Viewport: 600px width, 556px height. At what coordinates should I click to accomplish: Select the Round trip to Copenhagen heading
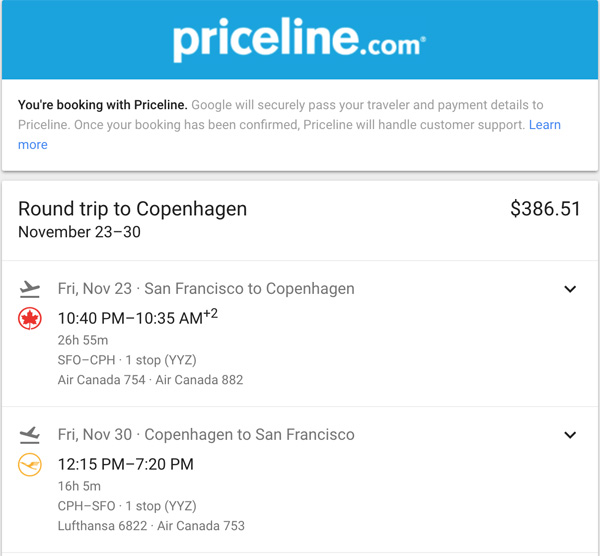tap(132, 209)
